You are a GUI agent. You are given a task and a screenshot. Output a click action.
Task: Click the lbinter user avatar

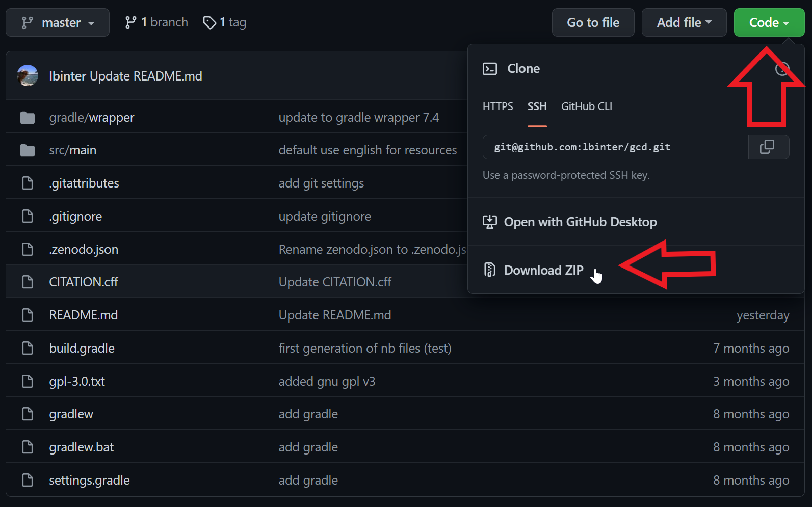[28, 75]
